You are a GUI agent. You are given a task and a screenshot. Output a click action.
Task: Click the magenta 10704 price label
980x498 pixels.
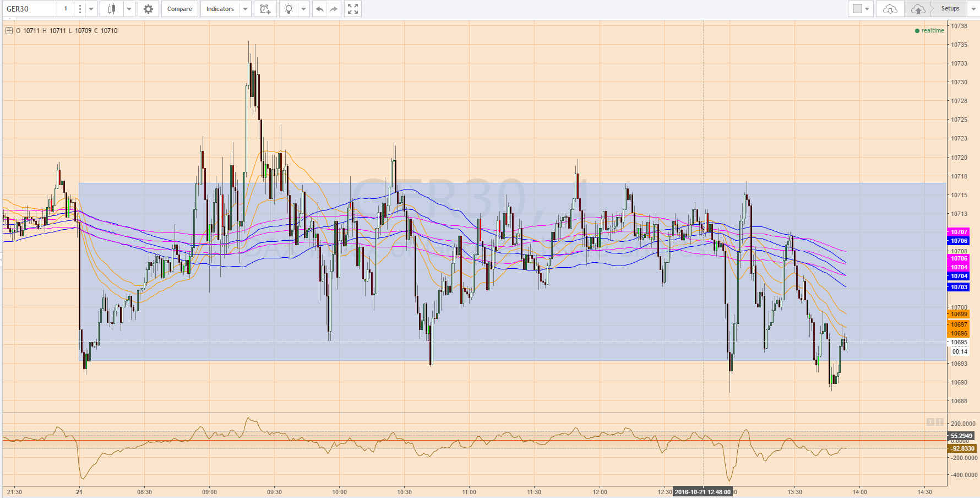(959, 267)
